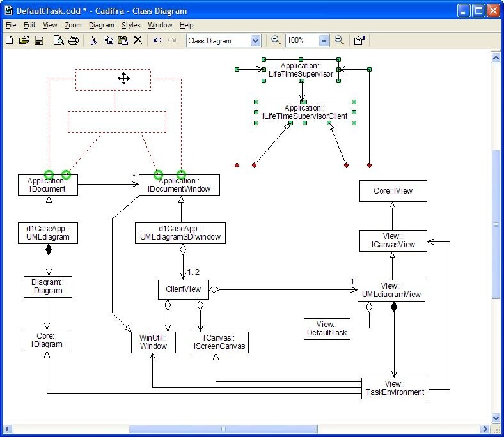Click vertical scrollbar up arrow
Screen dimensions: 504x437
496,57
